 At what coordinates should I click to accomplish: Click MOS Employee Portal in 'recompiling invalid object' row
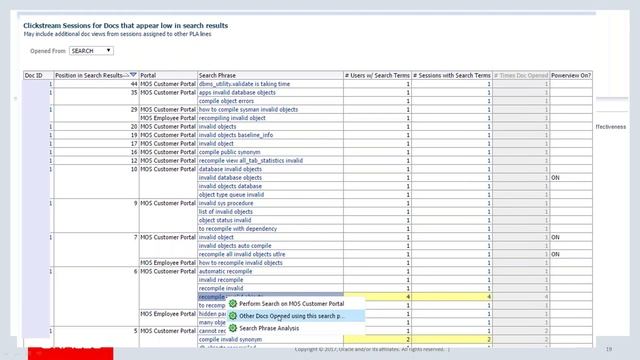pyautogui.click(x=168, y=118)
